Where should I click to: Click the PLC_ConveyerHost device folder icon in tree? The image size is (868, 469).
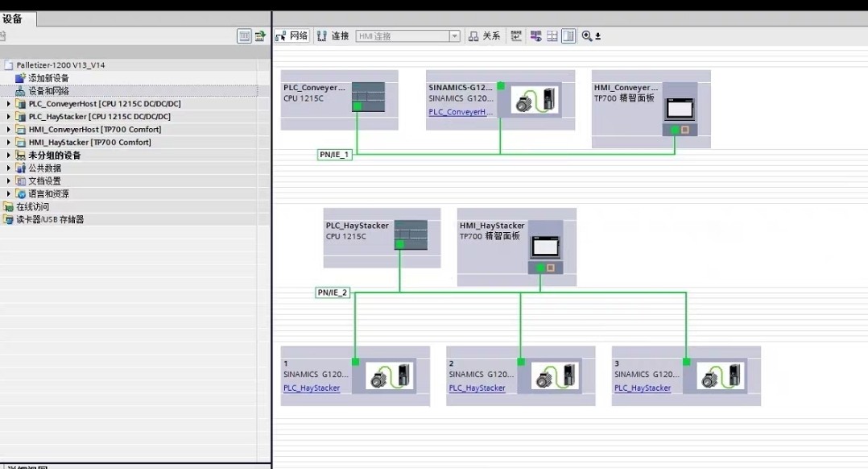[20, 103]
